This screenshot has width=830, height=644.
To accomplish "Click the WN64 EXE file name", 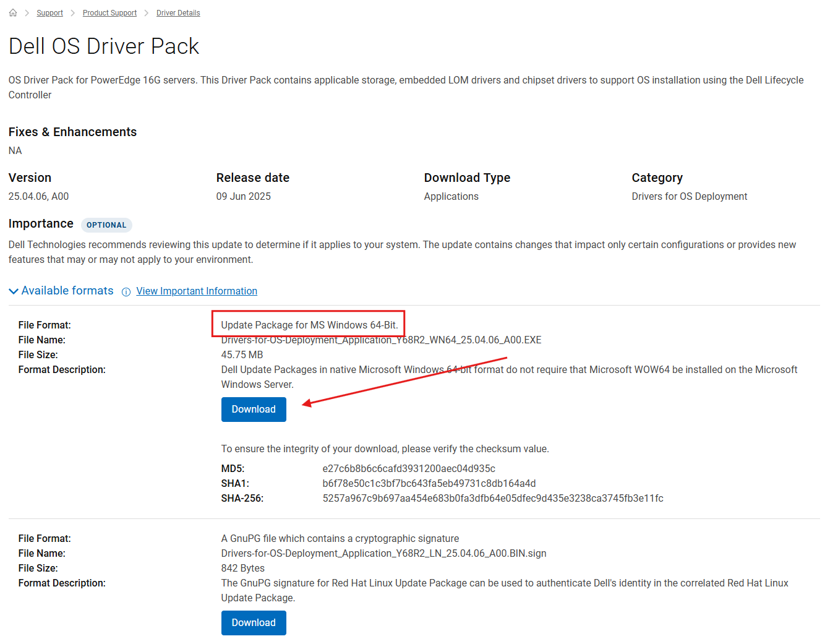I will coord(381,340).
